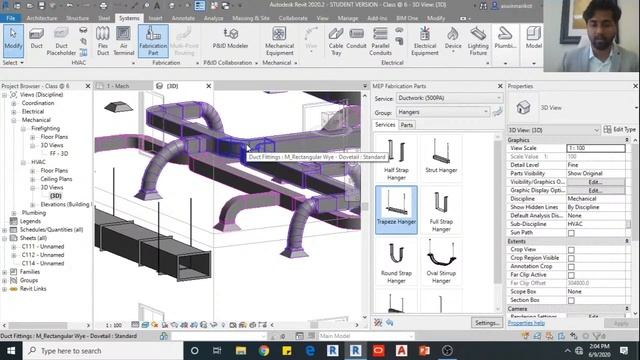Viewport: 640px width, 360px height.
Task: Click the Plumbing ribbon tool
Action: point(505,39)
